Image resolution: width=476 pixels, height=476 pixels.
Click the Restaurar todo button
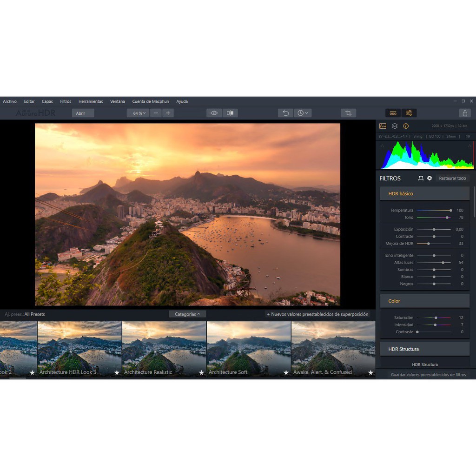[452, 178]
